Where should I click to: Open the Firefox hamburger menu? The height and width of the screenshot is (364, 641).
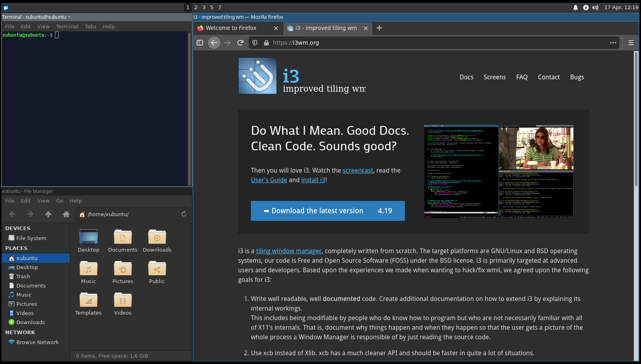[x=631, y=43]
